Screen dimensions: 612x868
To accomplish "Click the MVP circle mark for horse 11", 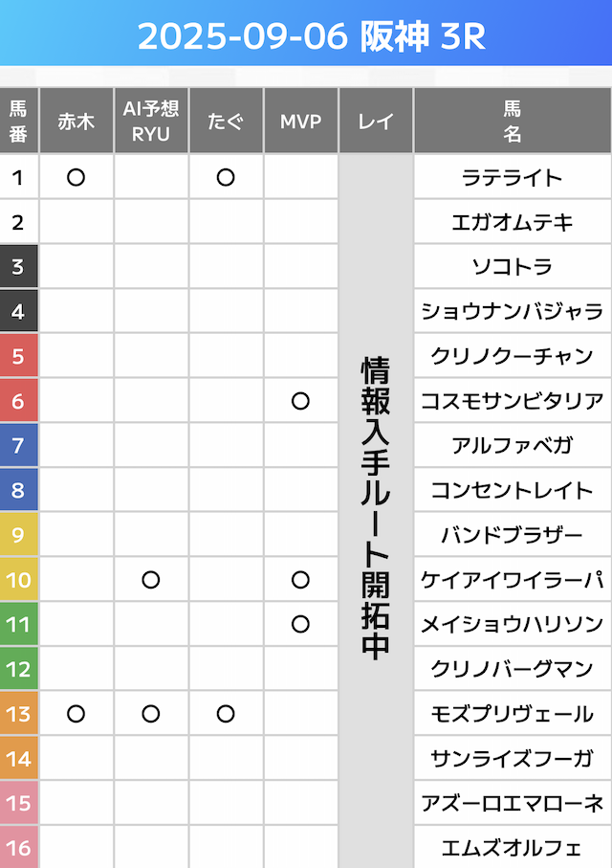I will [x=300, y=624].
